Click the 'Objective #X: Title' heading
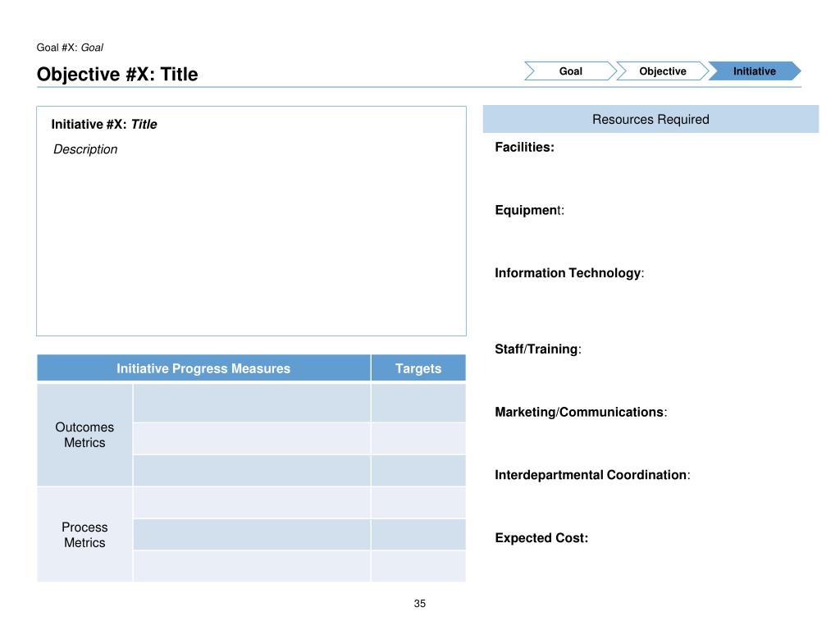Screen dimensions: 840x630 point(117,75)
